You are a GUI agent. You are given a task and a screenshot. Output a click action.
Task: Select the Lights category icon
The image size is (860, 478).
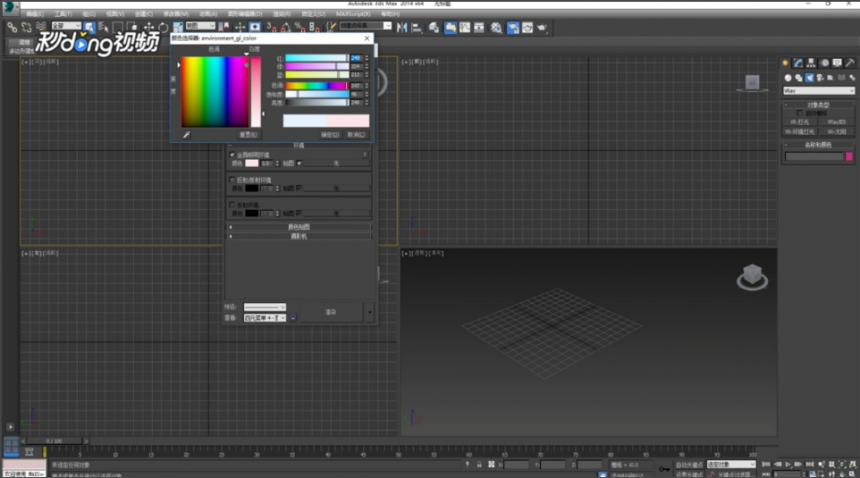point(810,78)
